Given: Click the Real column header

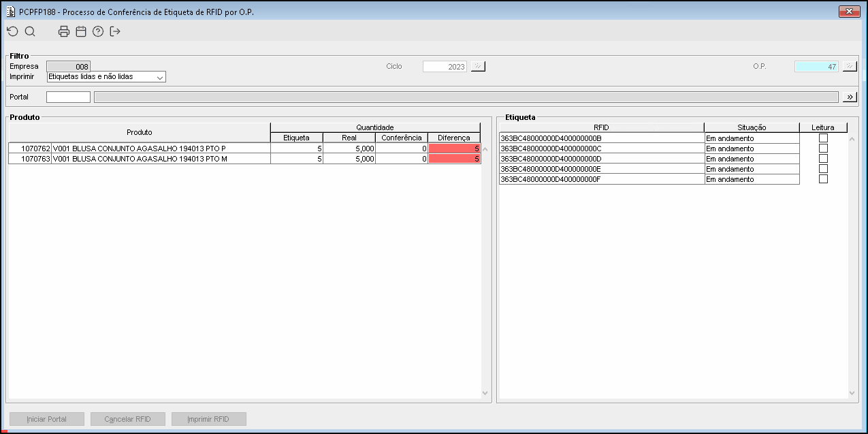Looking at the screenshot, I should click(349, 138).
